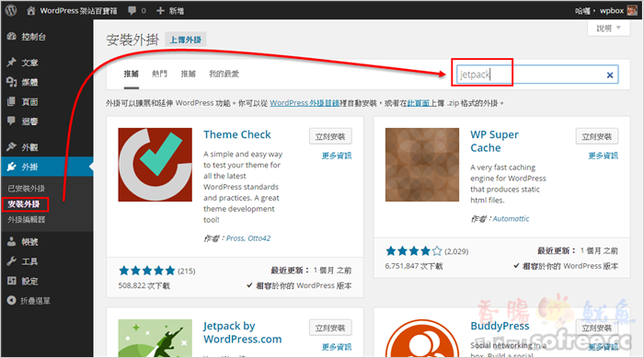Viewport: 644px width, 358px height.
Task: Open 文章 posts pin icon in sidebar
Action: (x=11, y=63)
